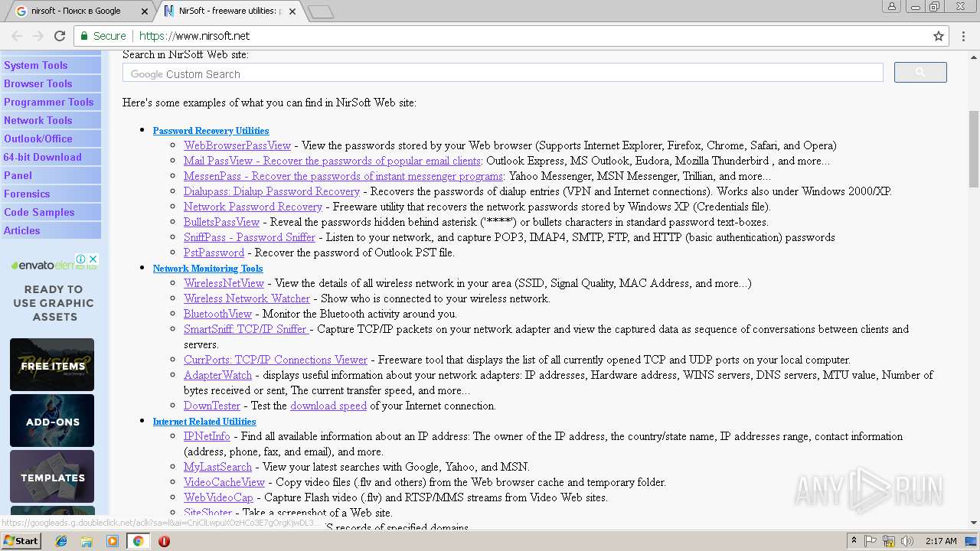The width and height of the screenshot is (980, 551).
Task: Open Internet Related Utilities heading link
Action: click(204, 422)
